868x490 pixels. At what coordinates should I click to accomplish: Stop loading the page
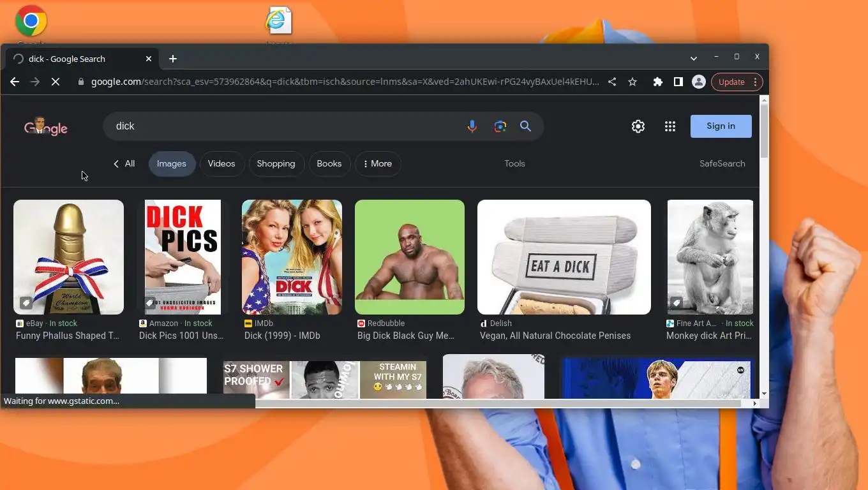pyautogui.click(x=56, y=82)
